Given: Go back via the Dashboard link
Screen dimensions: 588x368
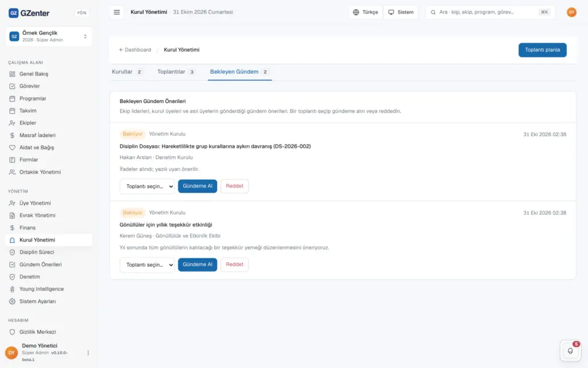Looking at the screenshot, I should coord(135,49).
